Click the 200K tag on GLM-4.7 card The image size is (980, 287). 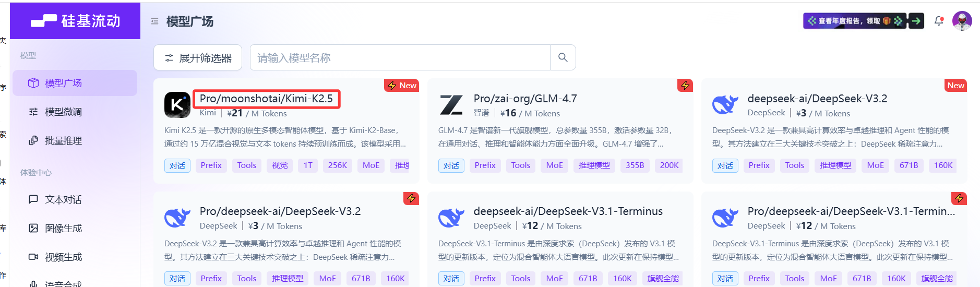click(x=669, y=165)
